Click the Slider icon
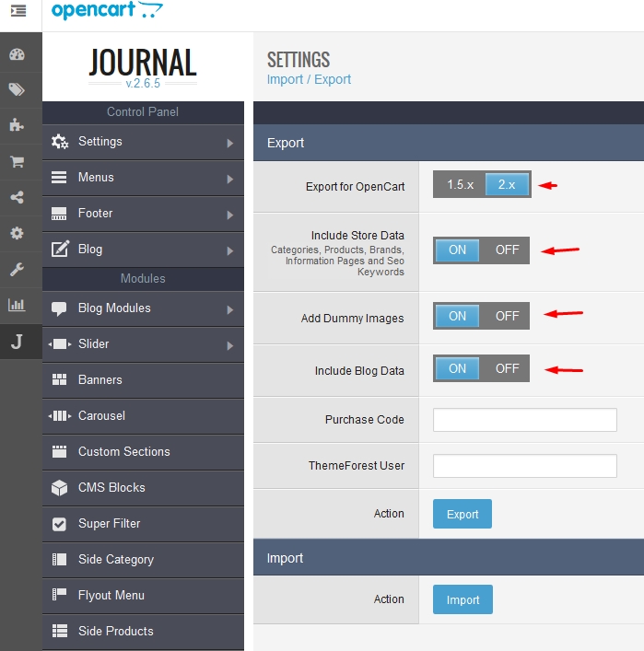The height and width of the screenshot is (651, 644). click(x=60, y=343)
